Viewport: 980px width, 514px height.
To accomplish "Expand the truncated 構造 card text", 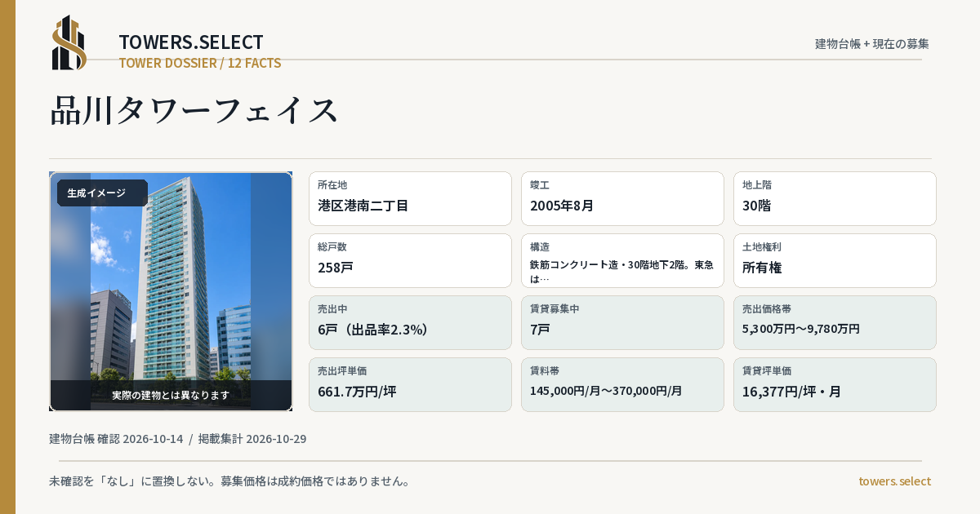I will click(622, 260).
